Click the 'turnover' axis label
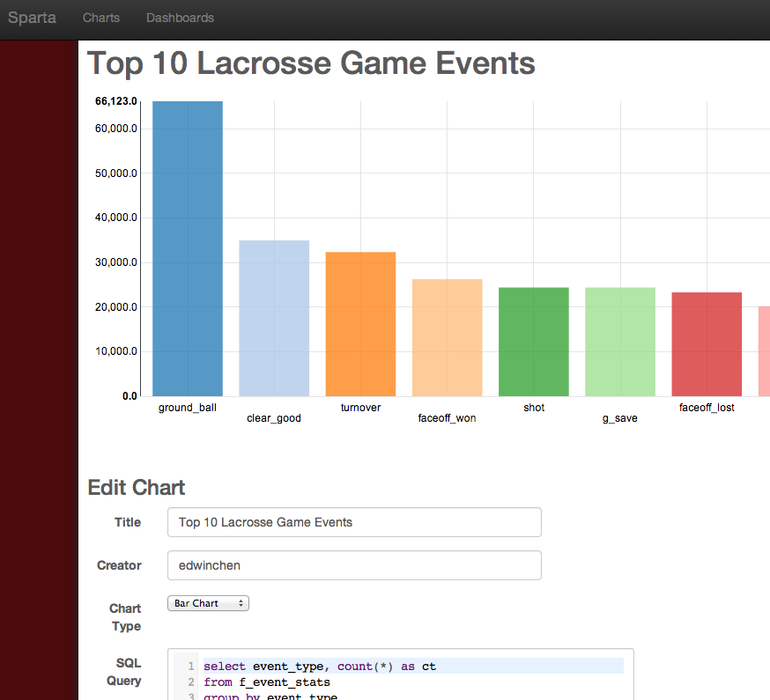770x700 pixels. click(360, 408)
